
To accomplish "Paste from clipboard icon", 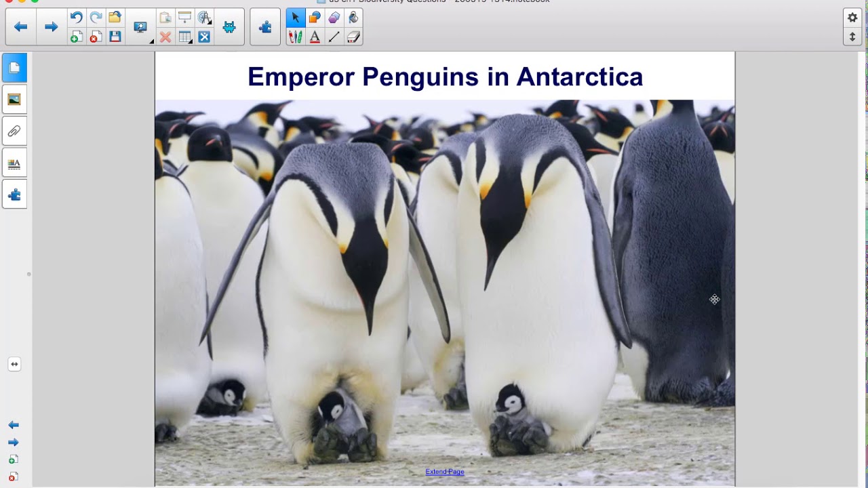I will [165, 18].
